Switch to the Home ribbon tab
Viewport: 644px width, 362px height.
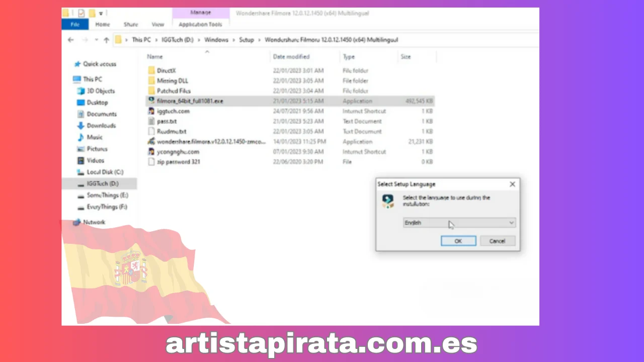[103, 24]
